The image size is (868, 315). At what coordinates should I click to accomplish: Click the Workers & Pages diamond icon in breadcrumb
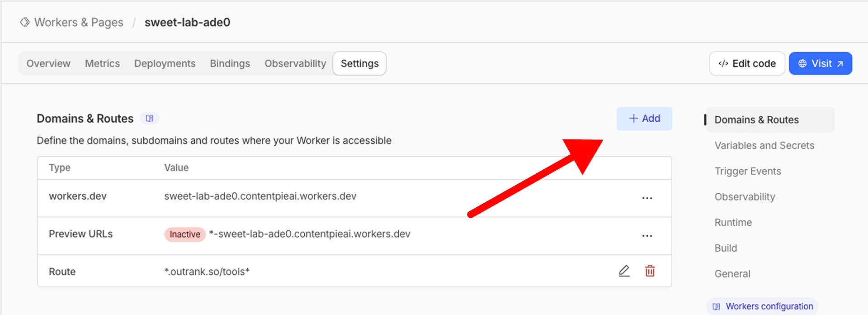pyautogui.click(x=25, y=21)
